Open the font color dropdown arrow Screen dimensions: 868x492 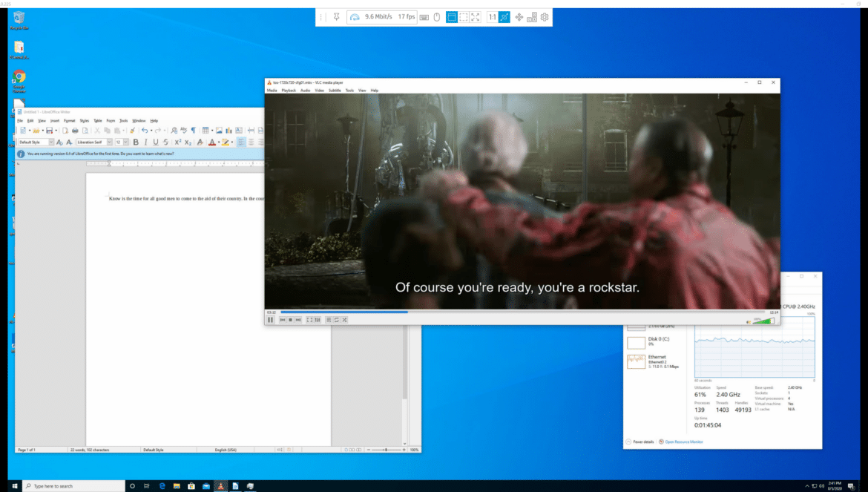tap(218, 142)
